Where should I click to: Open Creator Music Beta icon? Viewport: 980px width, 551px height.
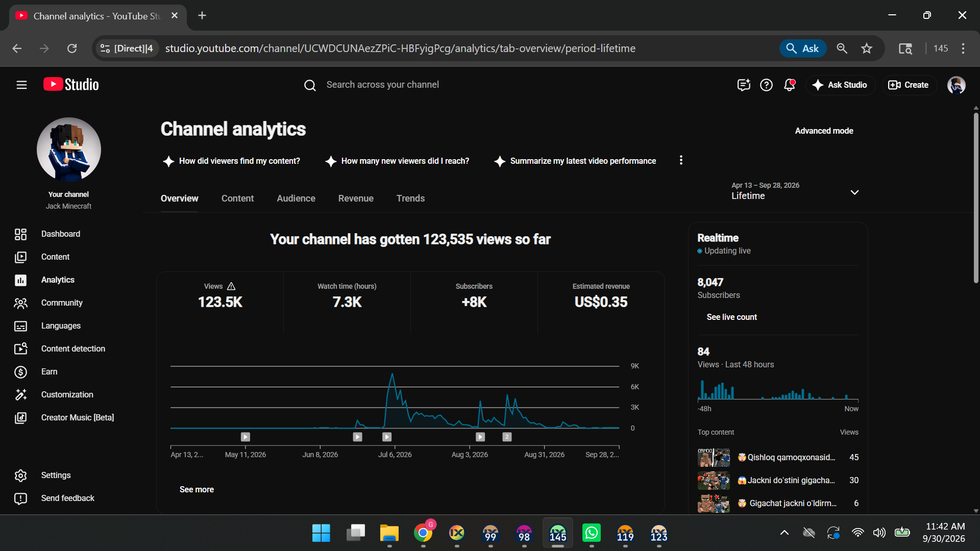20,418
